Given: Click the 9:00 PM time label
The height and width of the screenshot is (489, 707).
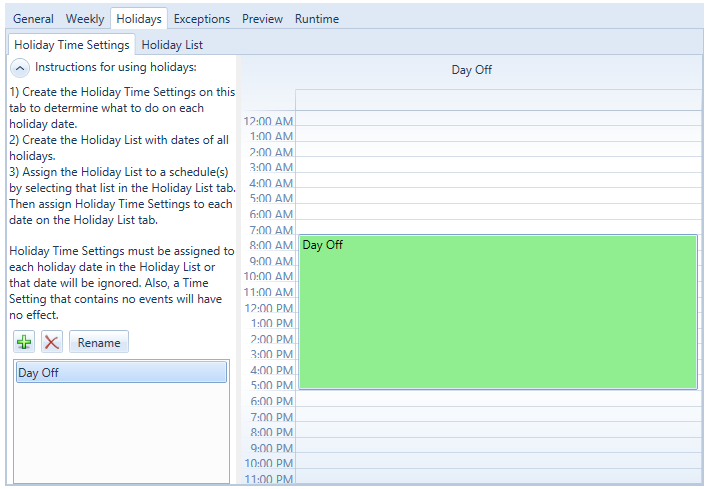Looking at the screenshot, I should (271, 448).
